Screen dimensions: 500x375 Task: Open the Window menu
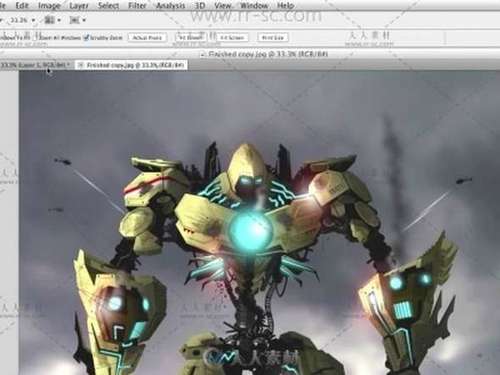coord(254,5)
